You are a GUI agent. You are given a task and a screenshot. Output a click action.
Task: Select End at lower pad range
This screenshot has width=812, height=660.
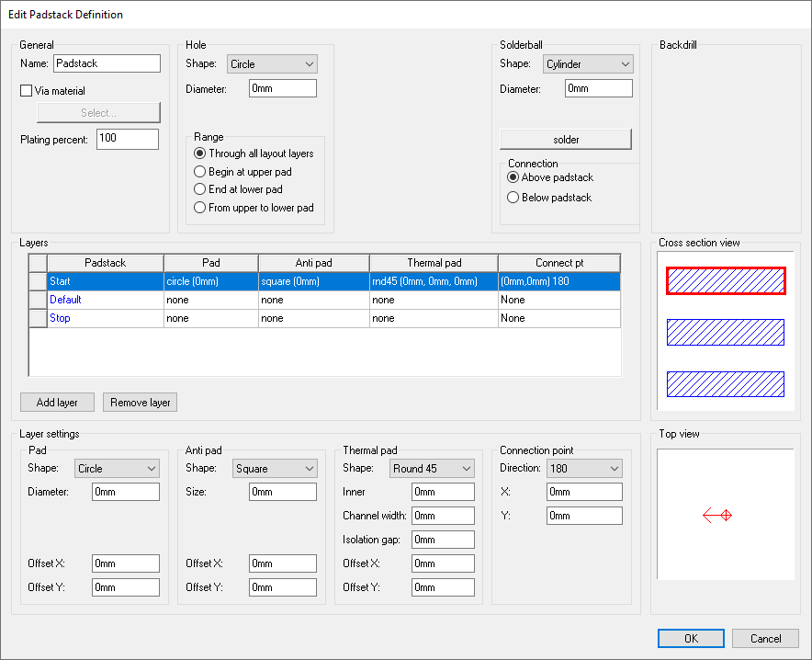coord(199,188)
